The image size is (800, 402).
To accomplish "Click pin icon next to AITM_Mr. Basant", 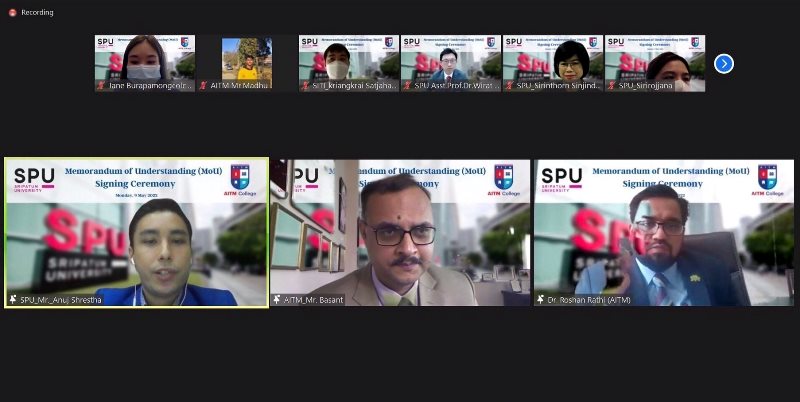I will coord(277,299).
